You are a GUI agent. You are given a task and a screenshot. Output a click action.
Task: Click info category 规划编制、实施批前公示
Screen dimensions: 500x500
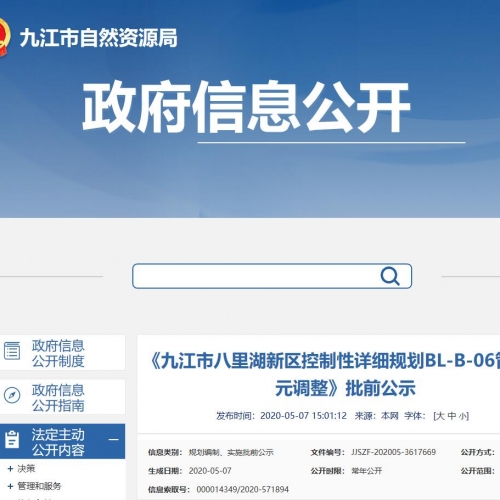[x=231, y=452]
